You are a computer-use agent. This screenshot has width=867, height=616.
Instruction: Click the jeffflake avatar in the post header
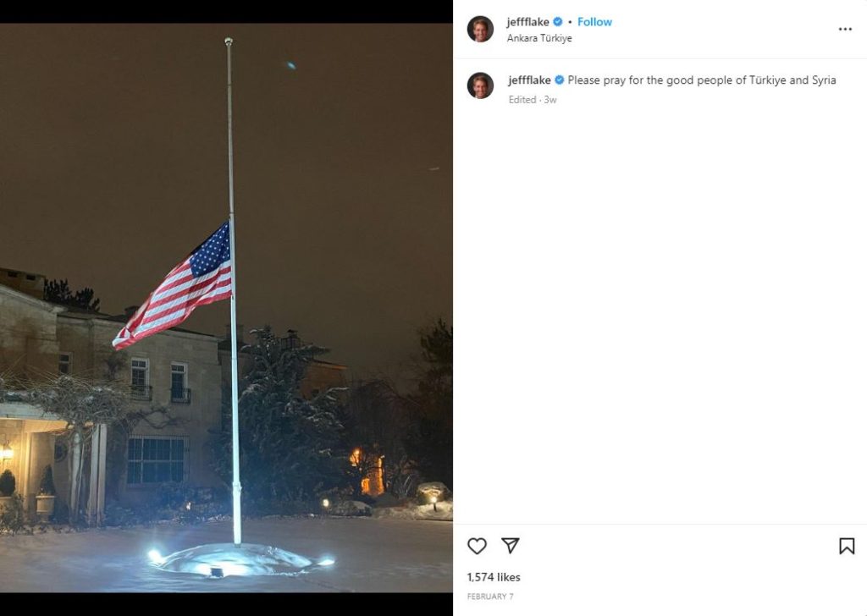480,29
